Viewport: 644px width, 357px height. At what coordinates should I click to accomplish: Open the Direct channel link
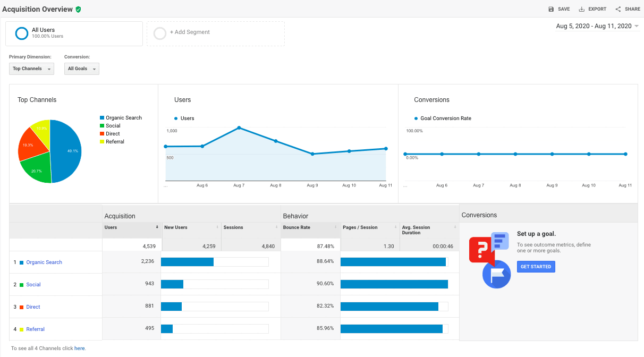pyautogui.click(x=33, y=307)
